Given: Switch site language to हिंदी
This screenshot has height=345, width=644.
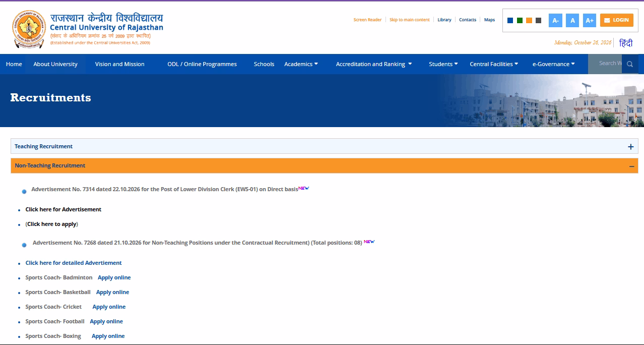Looking at the screenshot, I should pyautogui.click(x=626, y=43).
